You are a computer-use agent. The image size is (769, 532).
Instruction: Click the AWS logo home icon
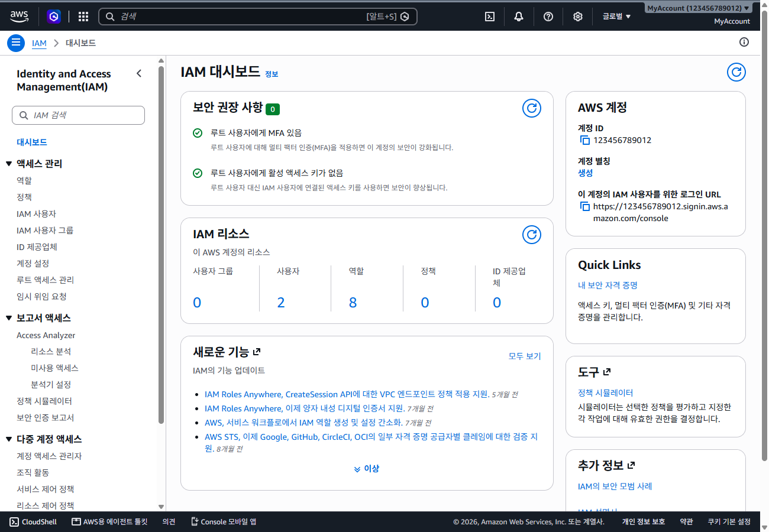19,17
